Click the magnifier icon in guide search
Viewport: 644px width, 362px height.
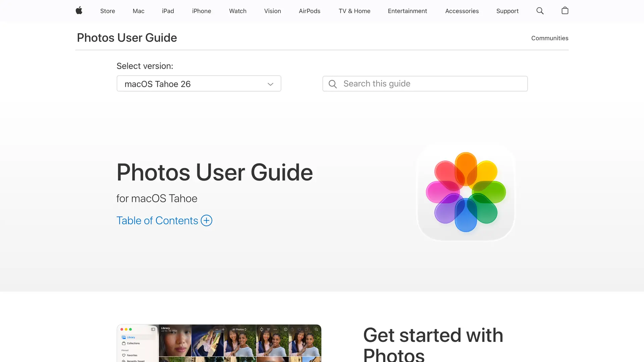pos(333,84)
